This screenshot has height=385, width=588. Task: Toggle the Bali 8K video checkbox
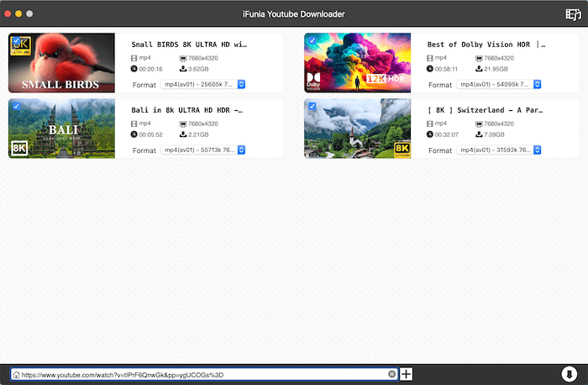pos(16,106)
